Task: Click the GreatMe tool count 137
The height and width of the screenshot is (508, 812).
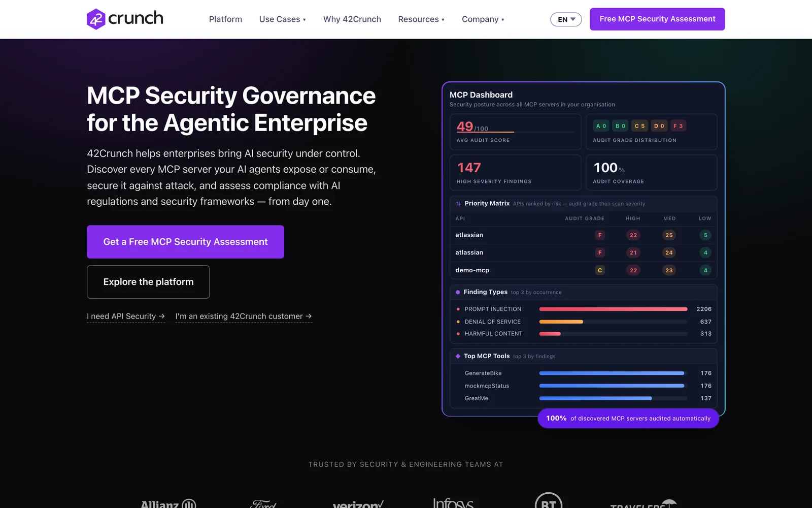Action: coord(706,398)
